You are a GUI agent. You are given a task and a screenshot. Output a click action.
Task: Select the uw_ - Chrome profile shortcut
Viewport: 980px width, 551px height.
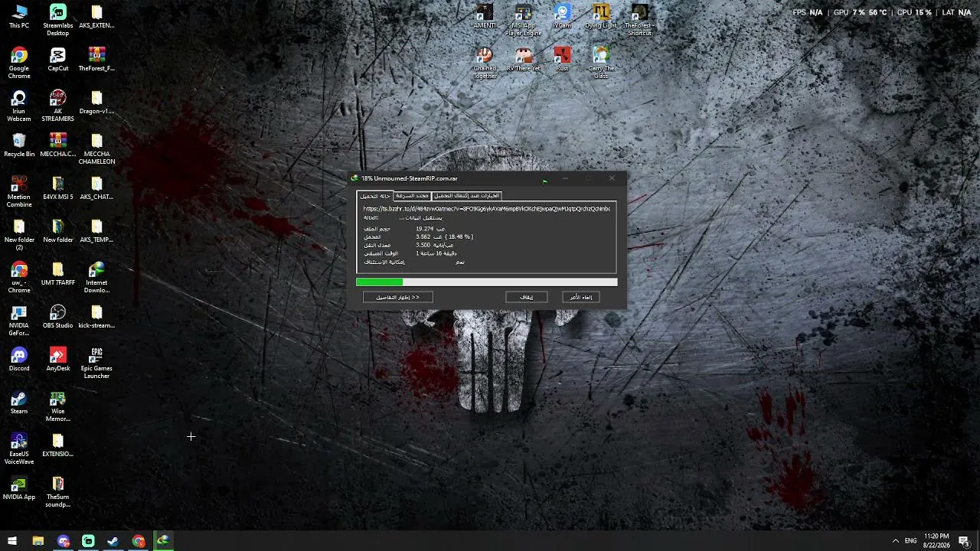pos(19,278)
